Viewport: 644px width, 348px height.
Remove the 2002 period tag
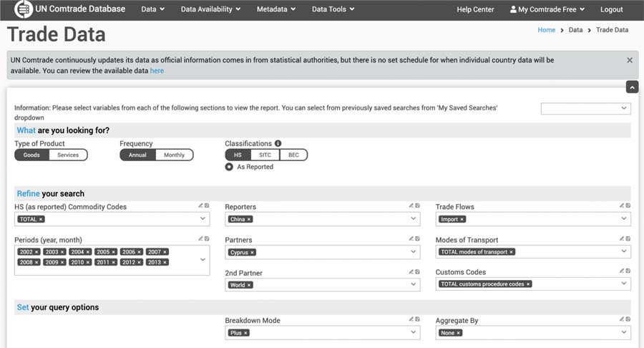36,252
